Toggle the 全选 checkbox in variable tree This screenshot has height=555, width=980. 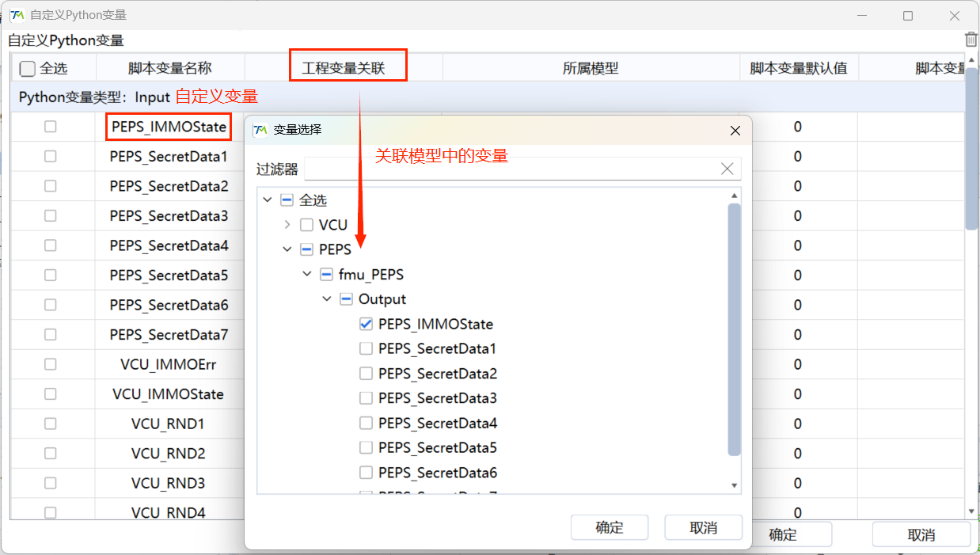click(x=287, y=200)
